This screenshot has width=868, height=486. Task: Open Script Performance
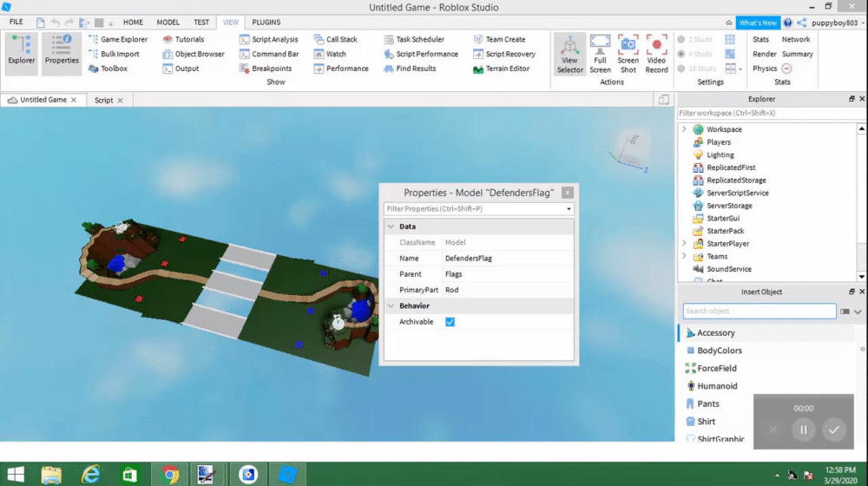tap(421, 54)
